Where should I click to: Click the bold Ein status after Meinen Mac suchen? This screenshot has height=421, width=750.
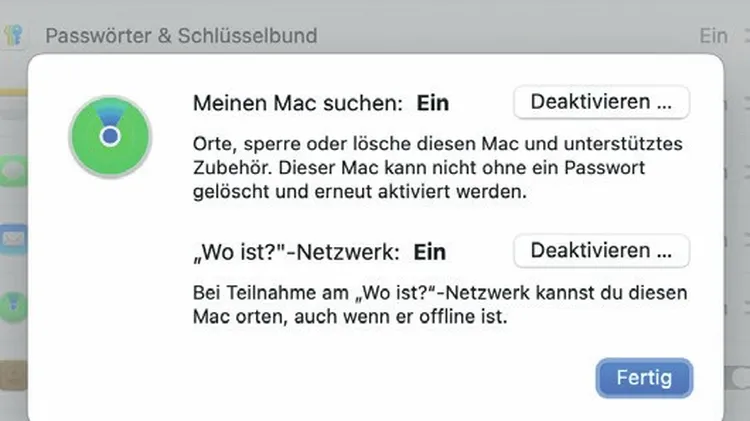pyautogui.click(x=433, y=103)
